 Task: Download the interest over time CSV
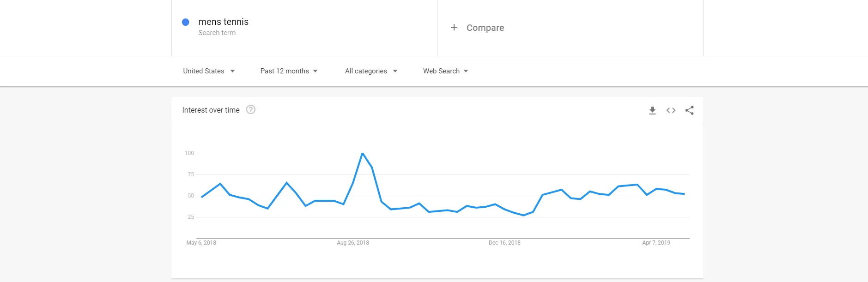coord(652,110)
